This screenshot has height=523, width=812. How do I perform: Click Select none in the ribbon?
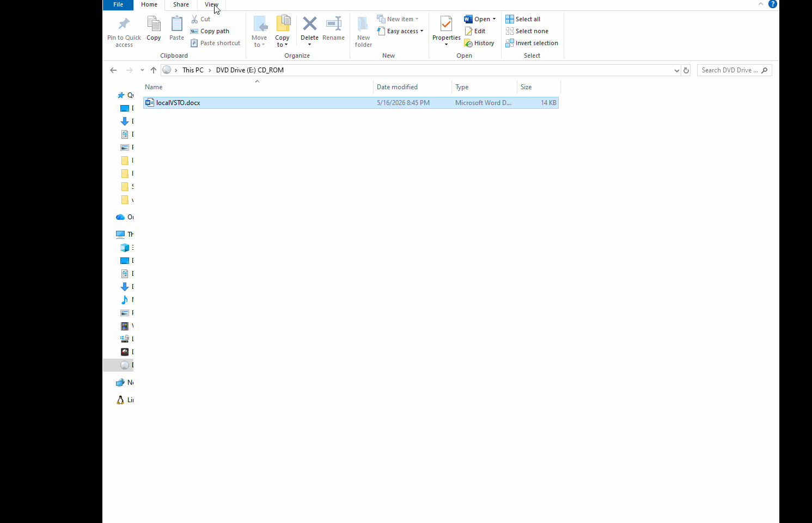tap(527, 31)
